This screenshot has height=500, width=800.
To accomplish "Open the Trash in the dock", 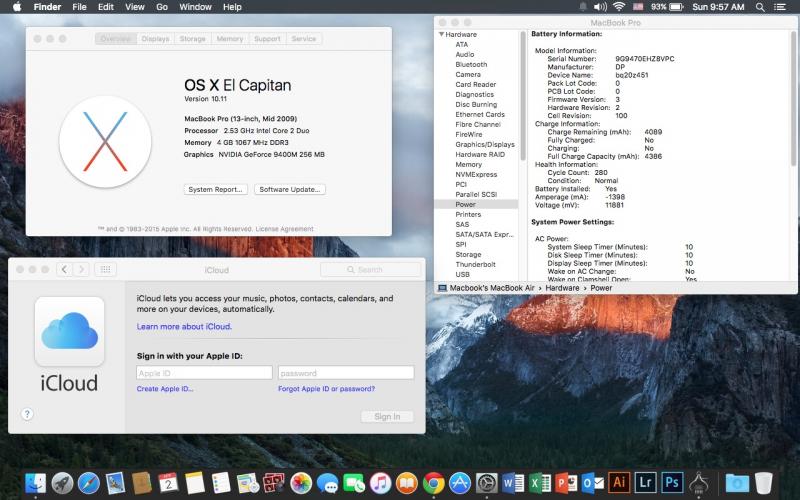I will pyautogui.click(x=764, y=482).
